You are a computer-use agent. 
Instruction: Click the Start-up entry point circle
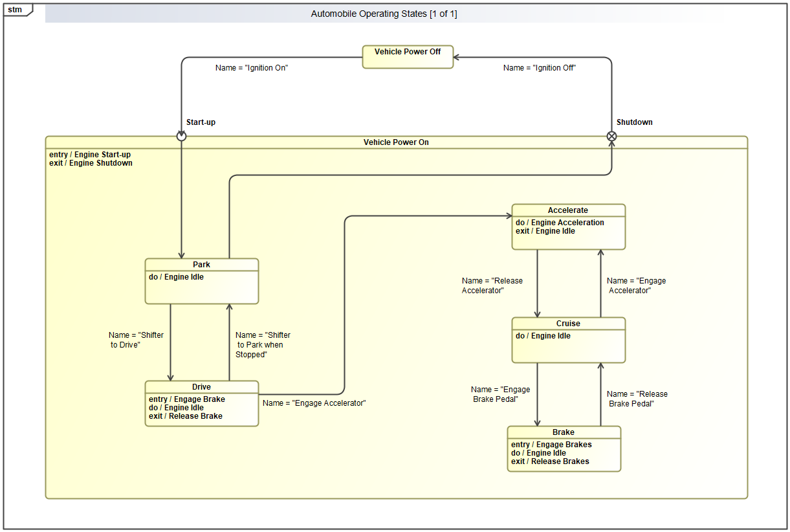point(181,136)
